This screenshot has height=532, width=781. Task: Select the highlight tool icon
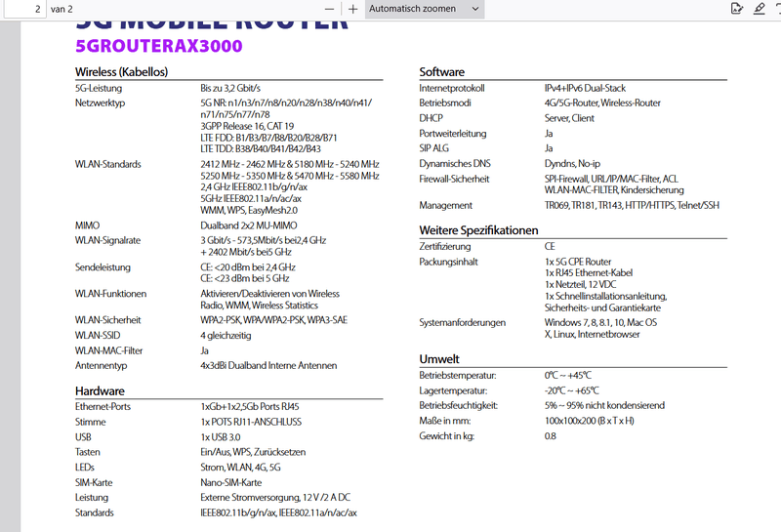(x=760, y=9)
